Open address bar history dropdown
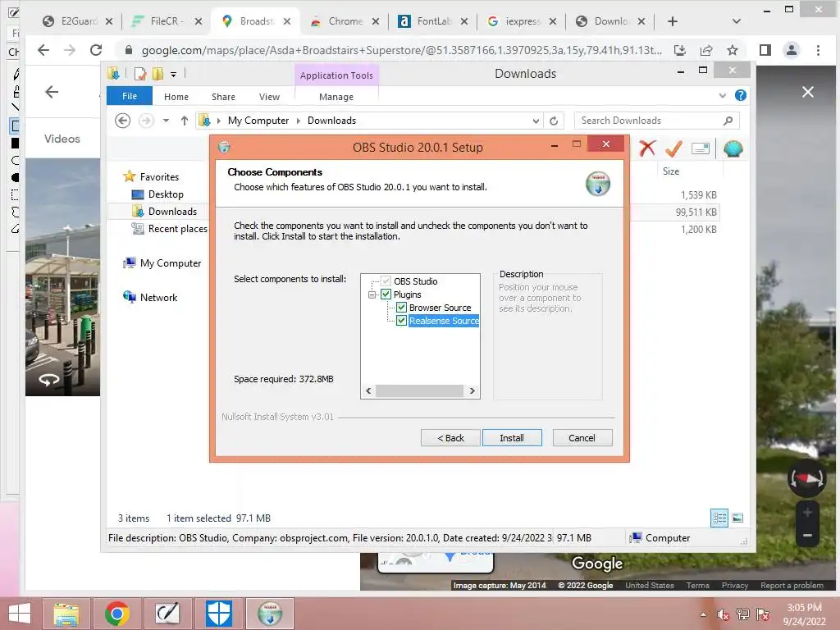Image resolution: width=840 pixels, height=630 pixels. click(x=536, y=121)
